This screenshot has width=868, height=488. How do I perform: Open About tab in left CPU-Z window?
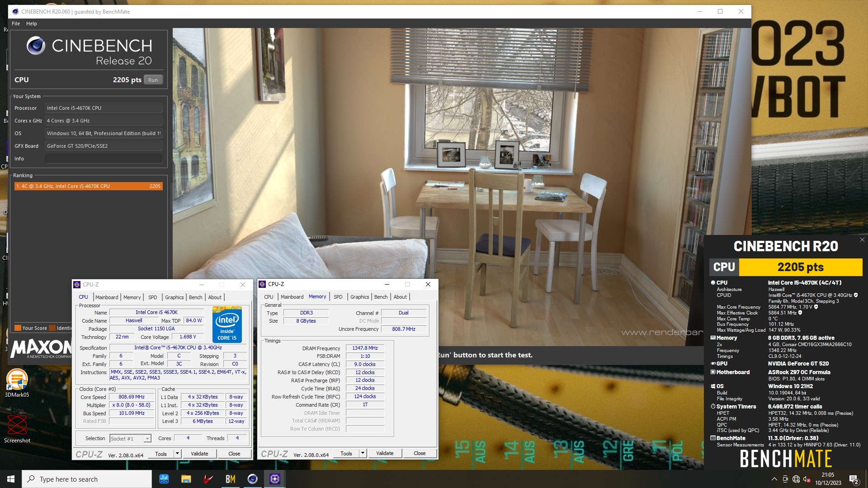click(215, 297)
